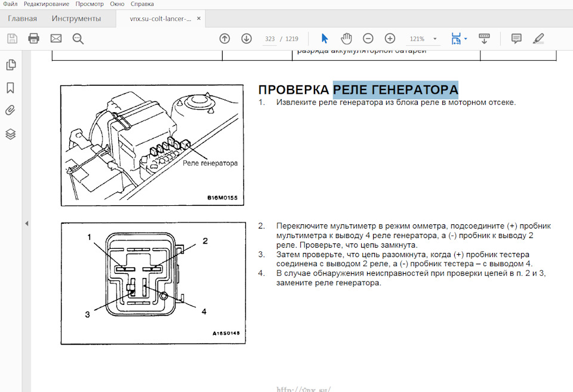Open the Layers side panel

pos(11,134)
